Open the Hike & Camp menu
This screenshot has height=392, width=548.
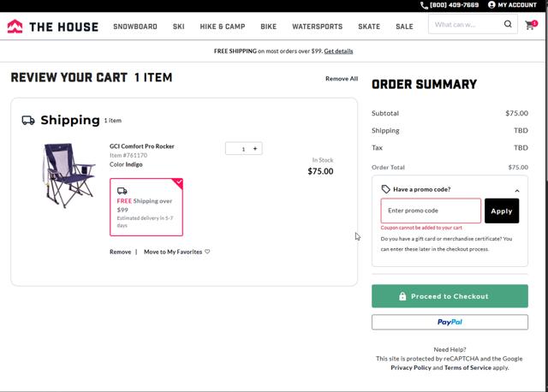(223, 27)
